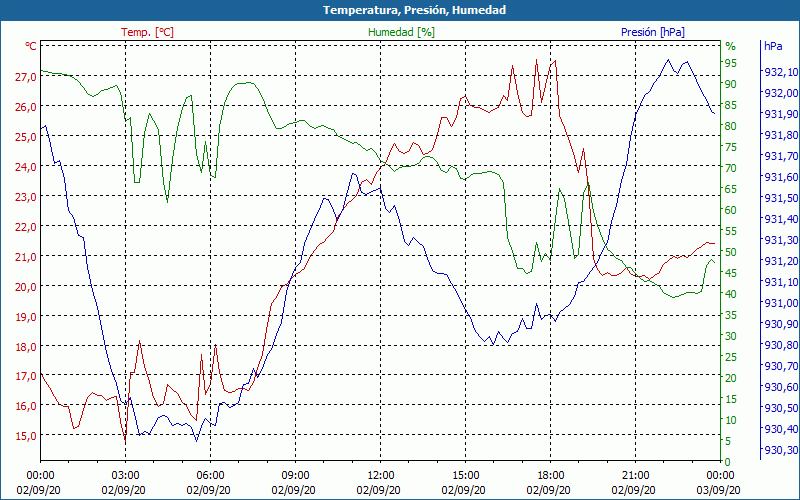Click the '%' unit label on humidity axis
800x500 pixels.
click(x=731, y=46)
